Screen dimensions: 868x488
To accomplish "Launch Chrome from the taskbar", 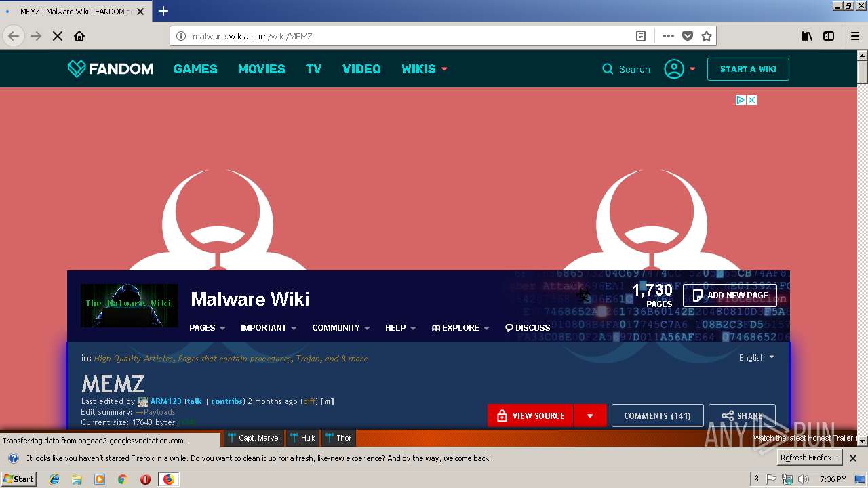I will click(x=122, y=479).
